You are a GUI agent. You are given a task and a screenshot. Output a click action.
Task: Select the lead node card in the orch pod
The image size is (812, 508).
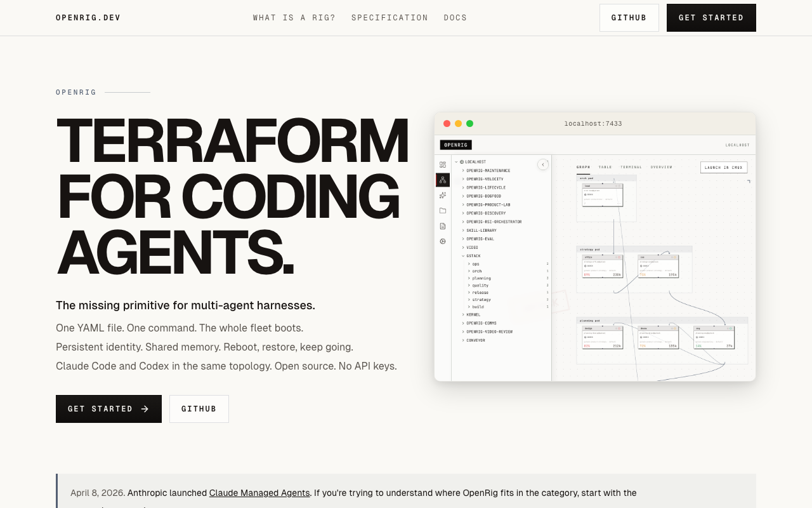coord(603,195)
